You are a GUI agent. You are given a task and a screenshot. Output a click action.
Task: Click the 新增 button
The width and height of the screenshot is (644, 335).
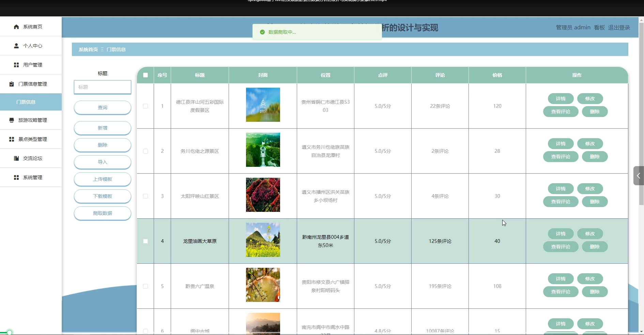point(103,128)
